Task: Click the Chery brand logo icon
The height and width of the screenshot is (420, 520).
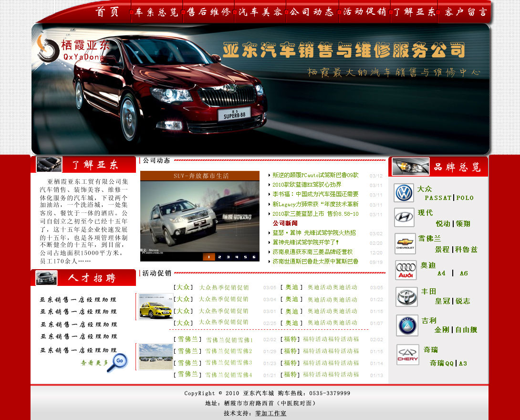Action: point(407,355)
